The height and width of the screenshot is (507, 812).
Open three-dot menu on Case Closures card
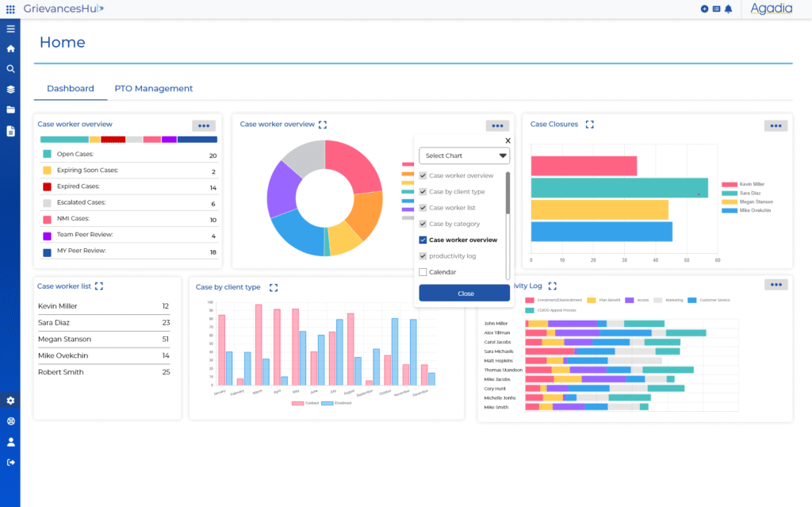pos(775,125)
